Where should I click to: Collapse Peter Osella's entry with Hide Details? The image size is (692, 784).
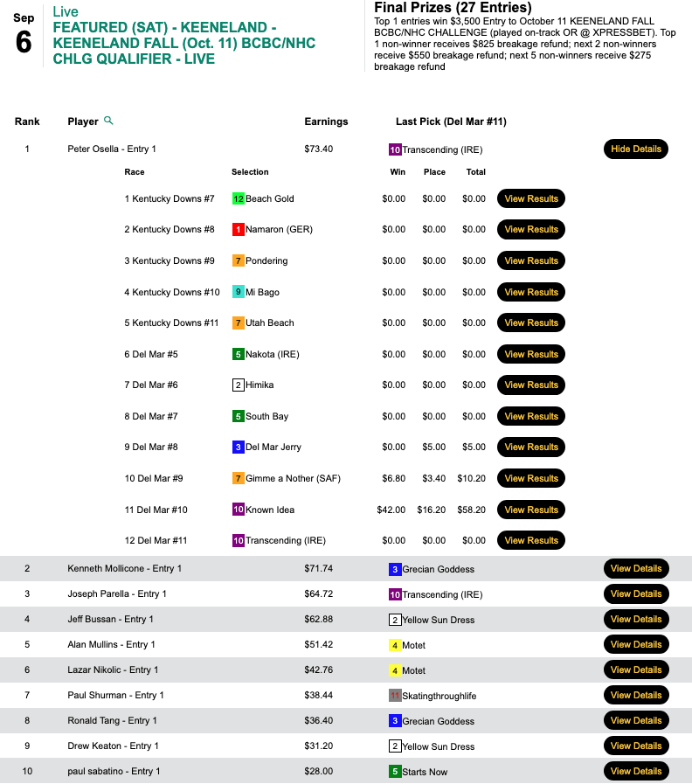pos(635,149)
